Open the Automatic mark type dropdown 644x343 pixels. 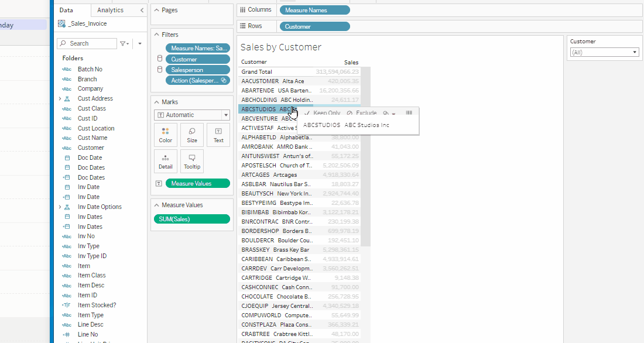192,115
